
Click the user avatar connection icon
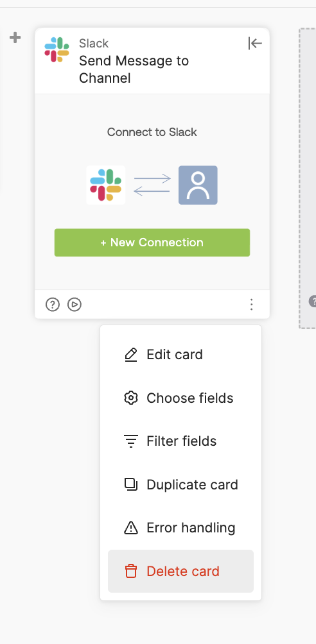198,185
